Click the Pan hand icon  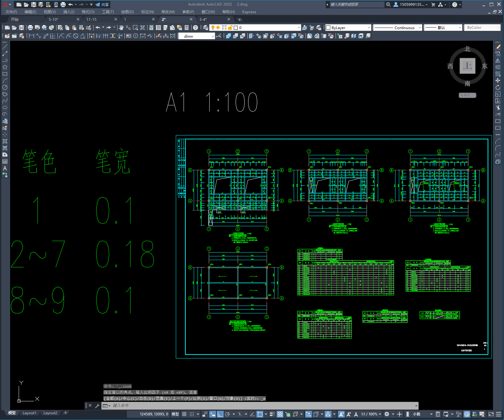121,28
